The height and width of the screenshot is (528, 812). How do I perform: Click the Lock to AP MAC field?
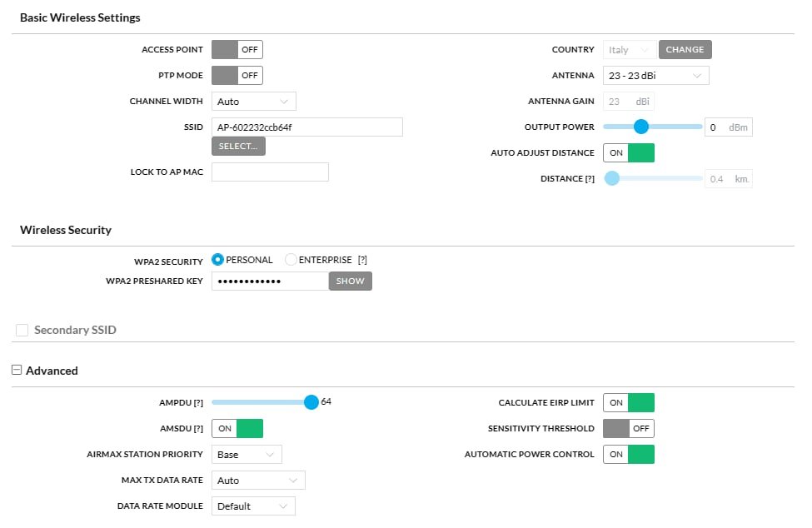pyautogui.click(x=270, y=172)
